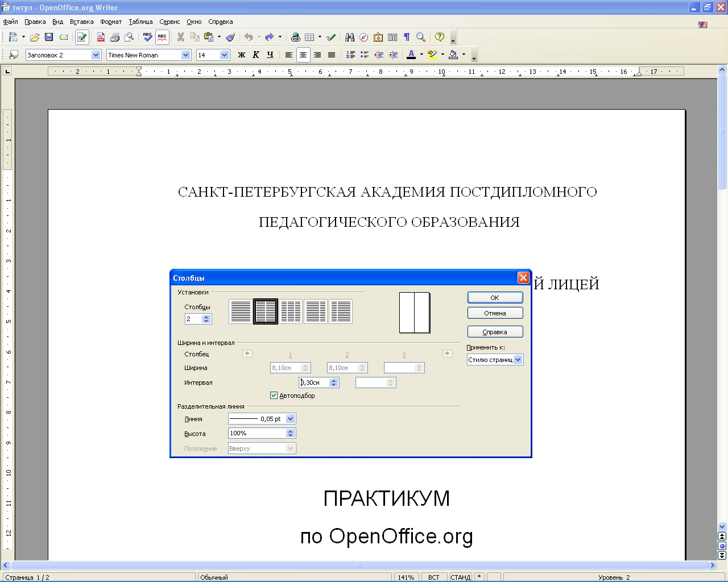
Task: Click the Format Paintbrush icon
Action: tap(230, 37)
